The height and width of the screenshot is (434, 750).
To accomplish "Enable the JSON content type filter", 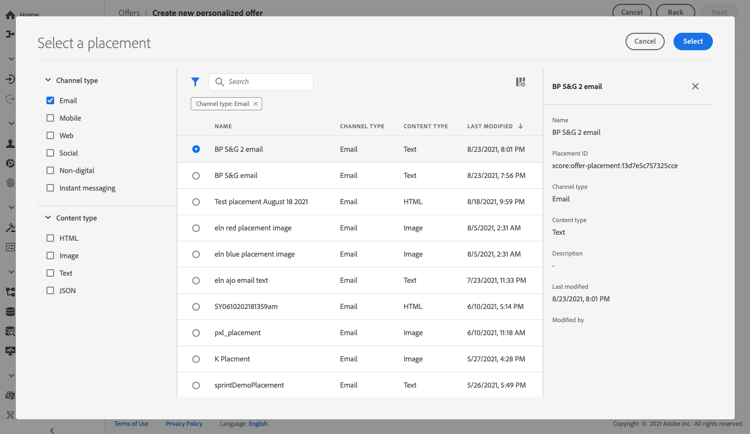I will [50, 290].
